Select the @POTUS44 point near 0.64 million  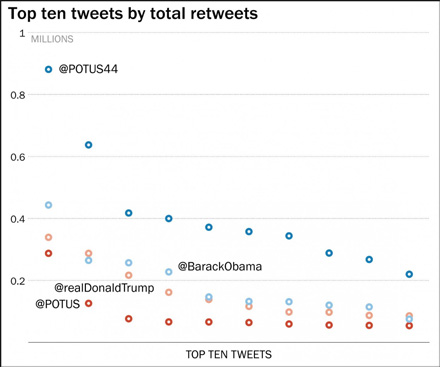click(88, 145)
